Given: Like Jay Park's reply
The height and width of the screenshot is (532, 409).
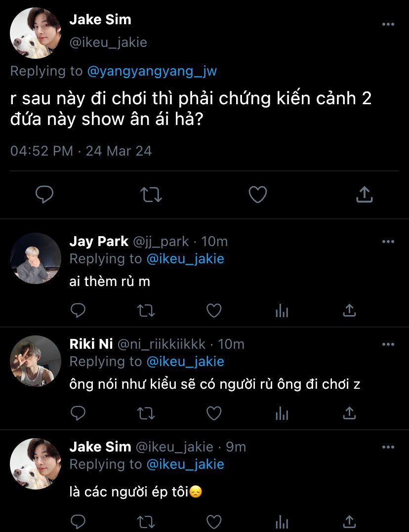Looking at the screenshot, I should [213, 310].
